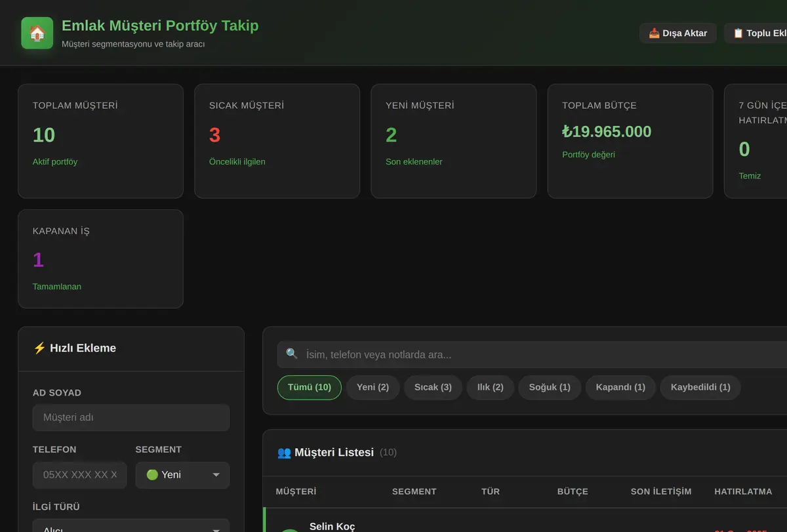Click the Sıcak Müşteri stat card
Screen dimensions: 787x532
pos(277,141)
